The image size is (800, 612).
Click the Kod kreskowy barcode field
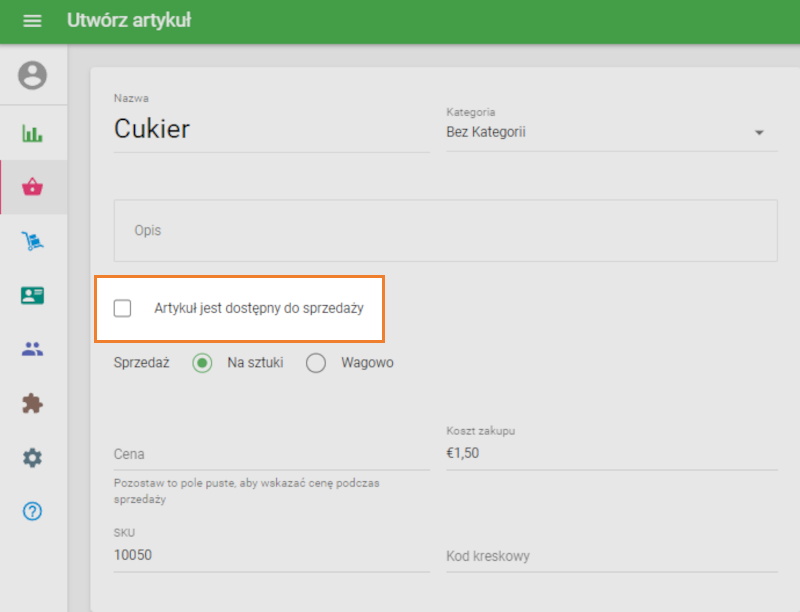[x=610, y=556]
